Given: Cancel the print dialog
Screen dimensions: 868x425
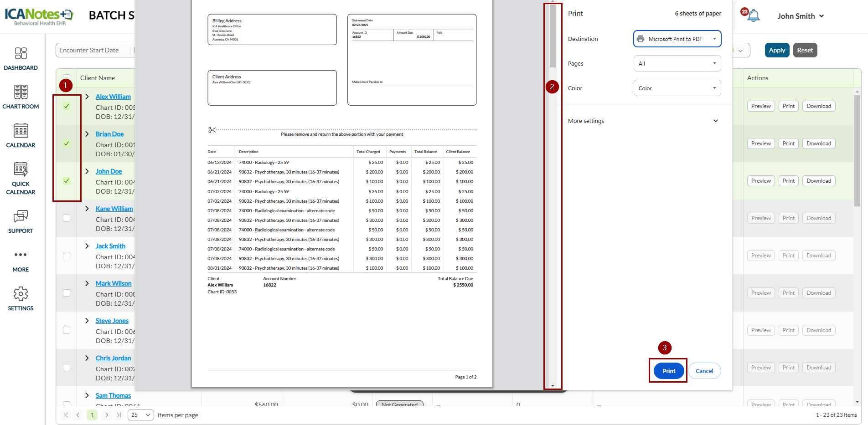Looking at the screenshot, I should click(x=704, y=371).
